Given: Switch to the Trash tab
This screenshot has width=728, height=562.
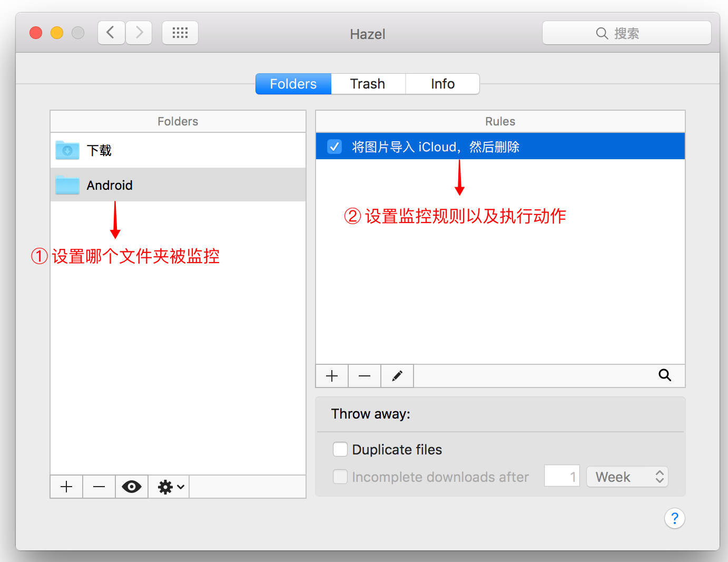Looking at the screenshot, I should (368, 84).
